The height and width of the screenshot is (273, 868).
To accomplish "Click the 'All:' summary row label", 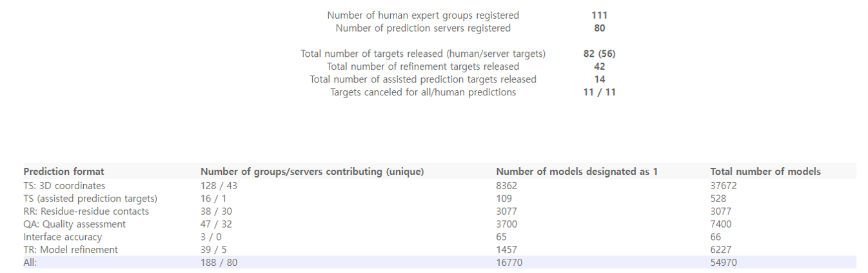I will [x=30, y=263].
